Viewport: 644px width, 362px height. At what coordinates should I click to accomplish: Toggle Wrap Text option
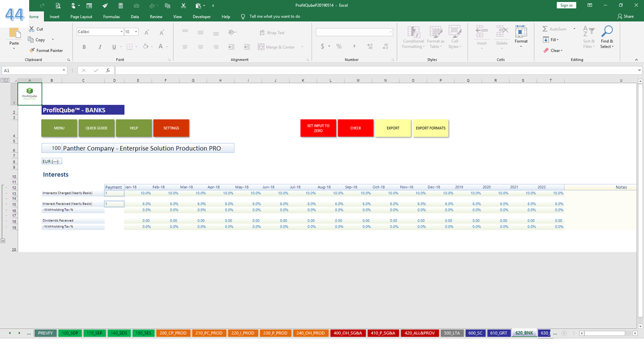[x=272, y=33]
